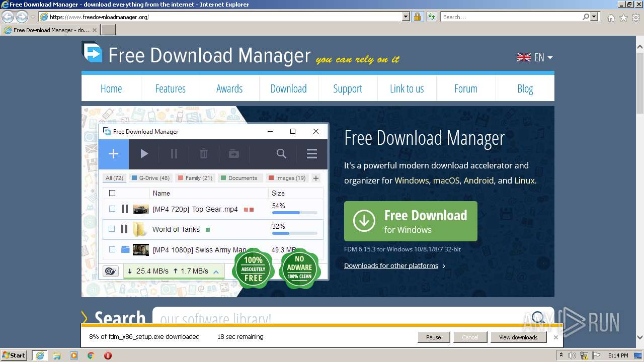Open the EN language dropdown
The image size is (644, 362).
535,57
